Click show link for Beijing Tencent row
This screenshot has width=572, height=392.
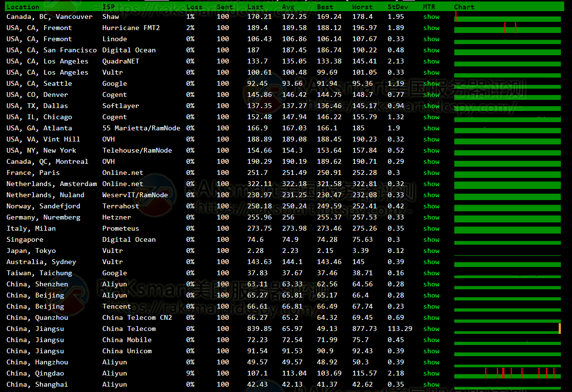point(431,306)
